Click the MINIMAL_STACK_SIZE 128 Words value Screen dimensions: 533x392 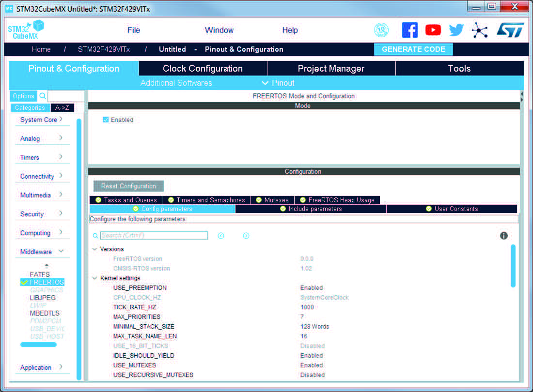pyautogui.click(x=315, y=327)
